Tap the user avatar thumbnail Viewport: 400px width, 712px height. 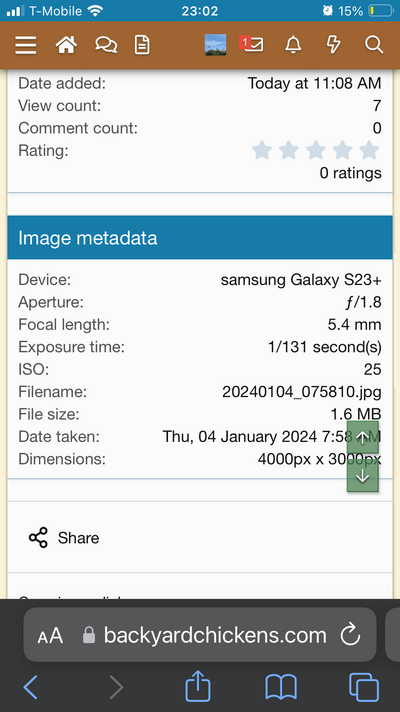(x=216, y=45)
